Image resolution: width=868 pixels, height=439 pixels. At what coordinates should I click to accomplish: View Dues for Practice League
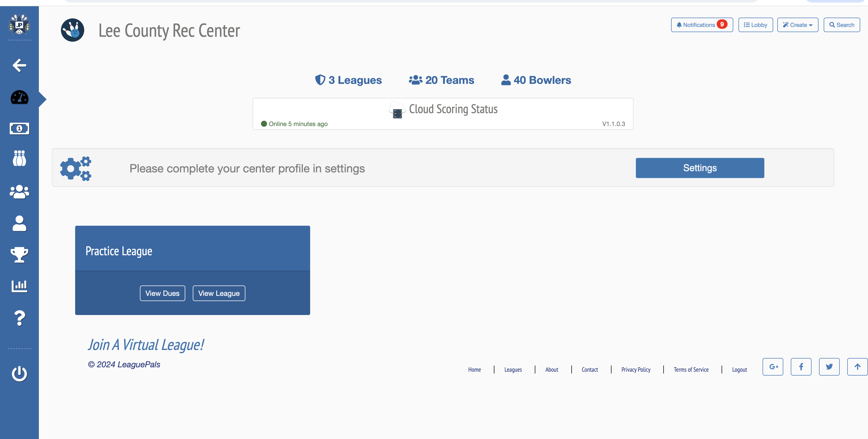click(x=162, y=293)
